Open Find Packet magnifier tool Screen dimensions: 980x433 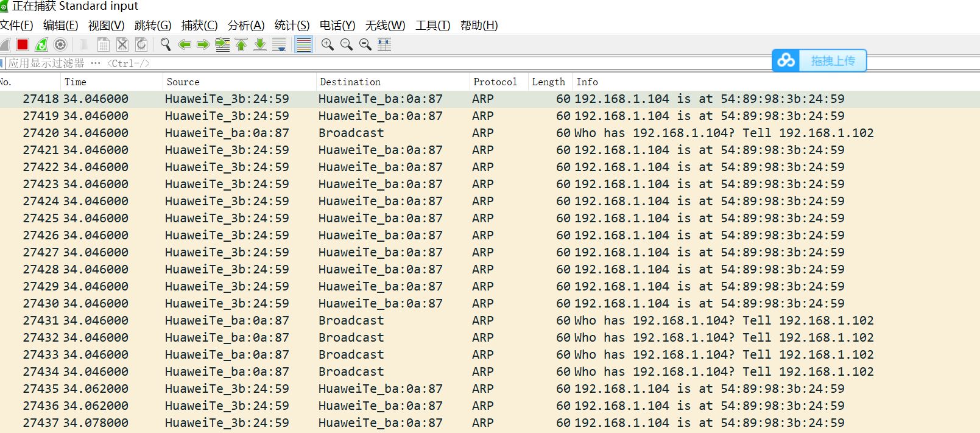165,44
